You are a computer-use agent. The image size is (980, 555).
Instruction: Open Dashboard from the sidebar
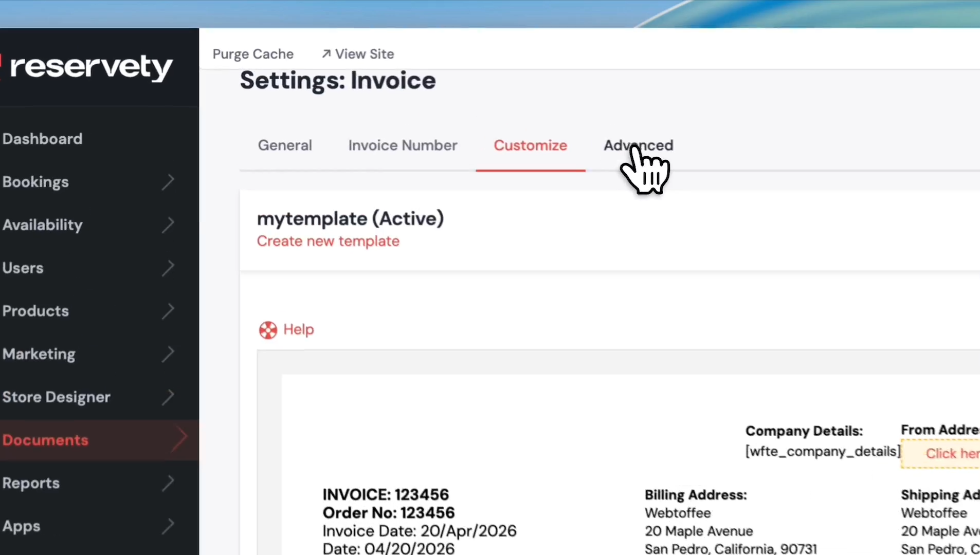pos(43,139)
